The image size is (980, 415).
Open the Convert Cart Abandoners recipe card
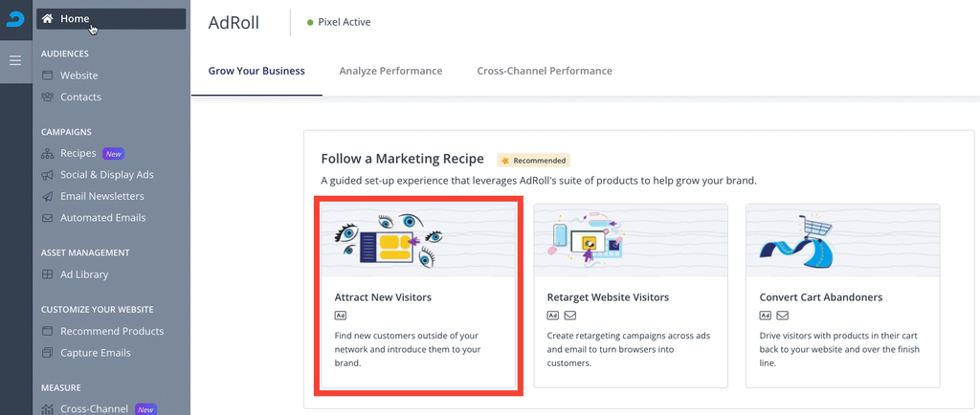tap(843, 295)
